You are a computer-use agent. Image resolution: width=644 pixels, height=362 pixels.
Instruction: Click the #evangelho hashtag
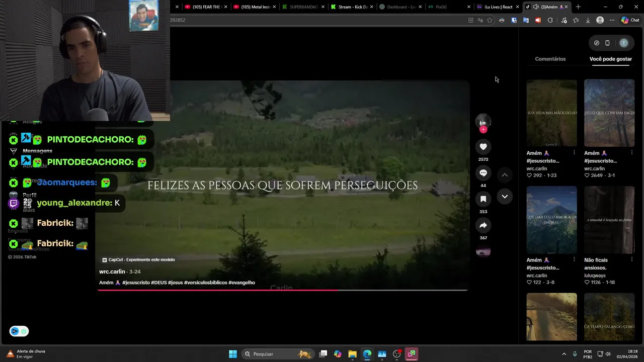[242, 283]
